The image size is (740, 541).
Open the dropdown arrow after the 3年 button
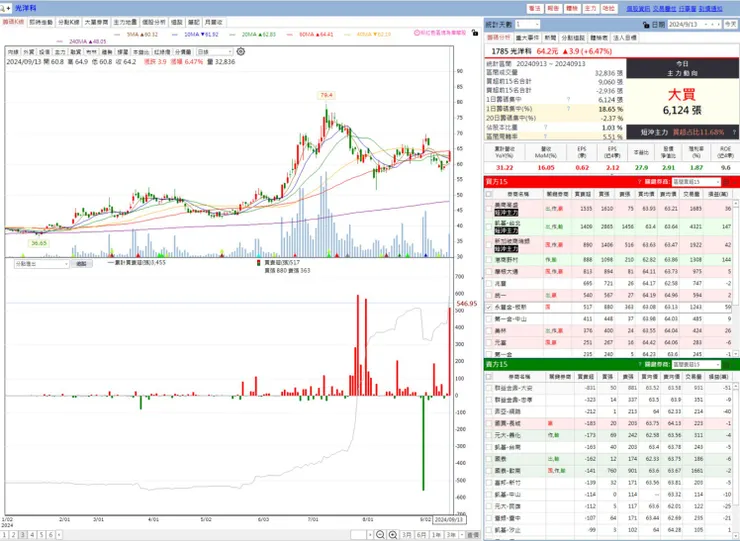click(x=462, y=535)
